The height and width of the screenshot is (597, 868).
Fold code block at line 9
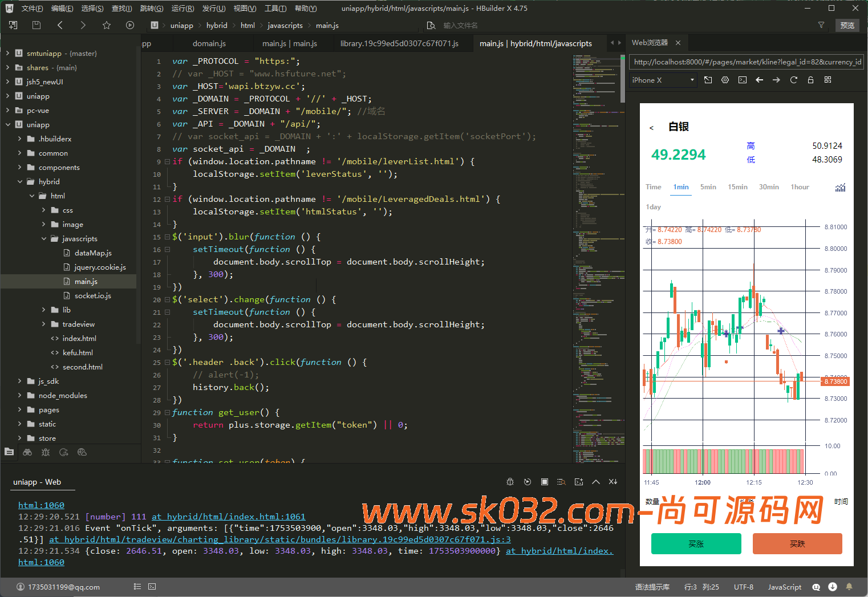point(167,161)
